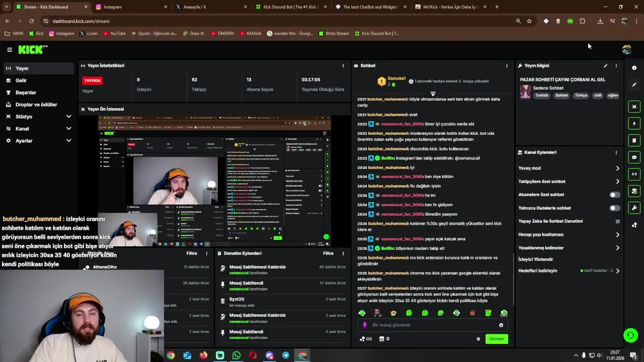Bookmark this page with the star icon
Image resolution: width=644 pixels, height=362 pixels.
529,21
